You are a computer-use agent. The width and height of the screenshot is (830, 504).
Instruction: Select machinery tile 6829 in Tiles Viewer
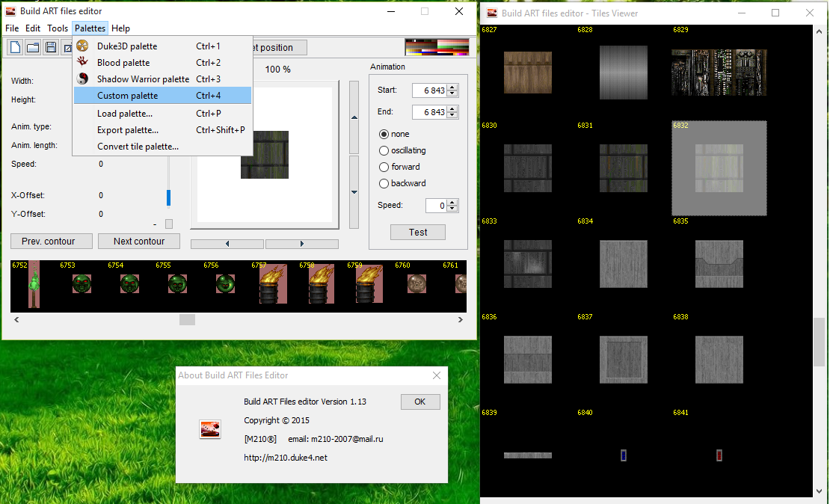coord(719,73)
